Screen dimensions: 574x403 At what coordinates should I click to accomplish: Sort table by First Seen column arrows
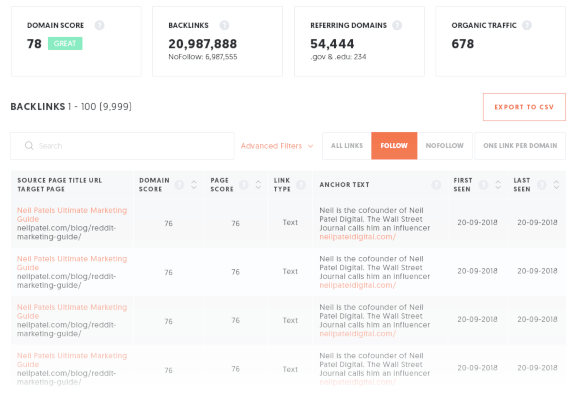pyautogui.click(x=498, y=185)
